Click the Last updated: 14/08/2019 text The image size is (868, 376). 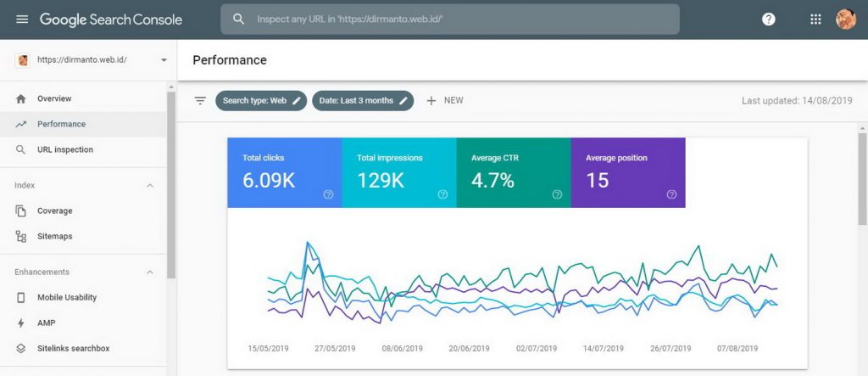click(797, 101)
